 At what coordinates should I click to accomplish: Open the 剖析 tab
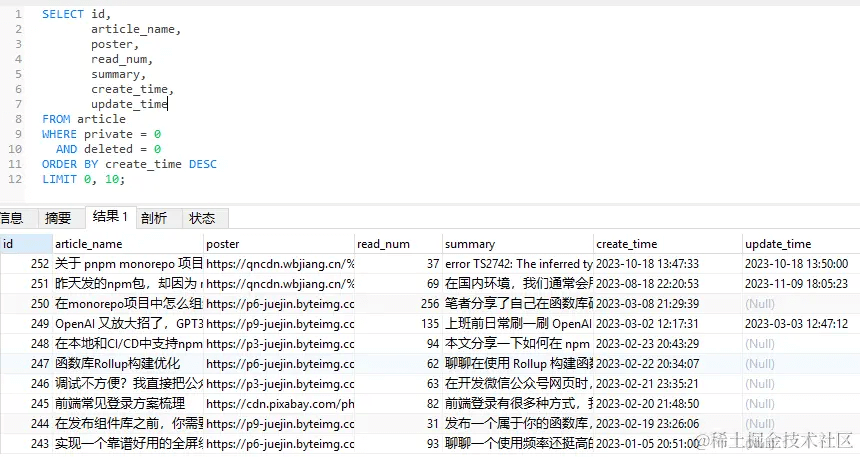point(154,218)
